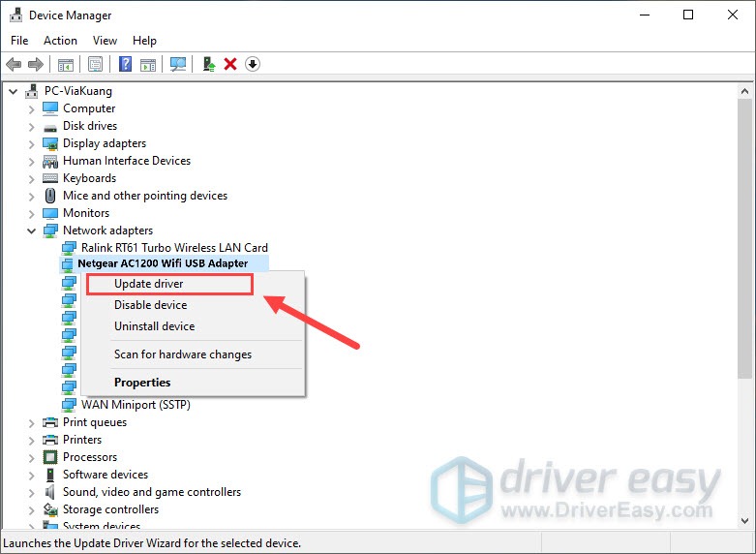Select Ralink RT61 Turbo Wireless LAN Card
Screen dimensions: 756x554
click(174, 248)
